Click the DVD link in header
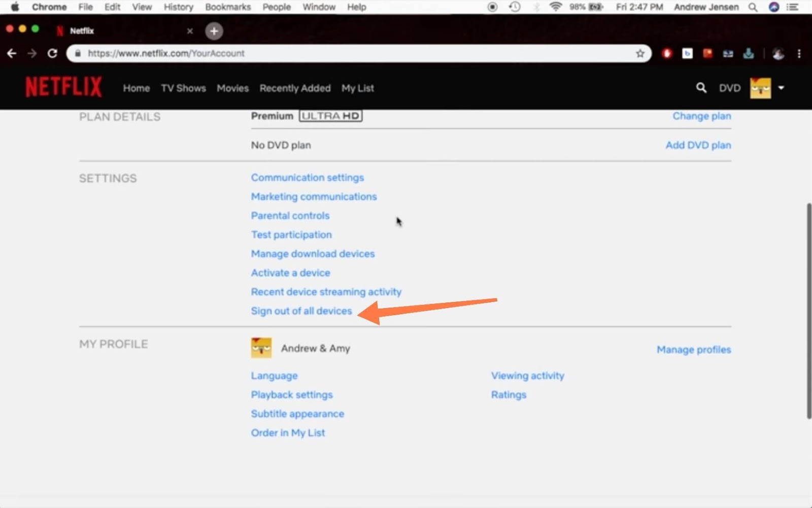 pos(729,88)
